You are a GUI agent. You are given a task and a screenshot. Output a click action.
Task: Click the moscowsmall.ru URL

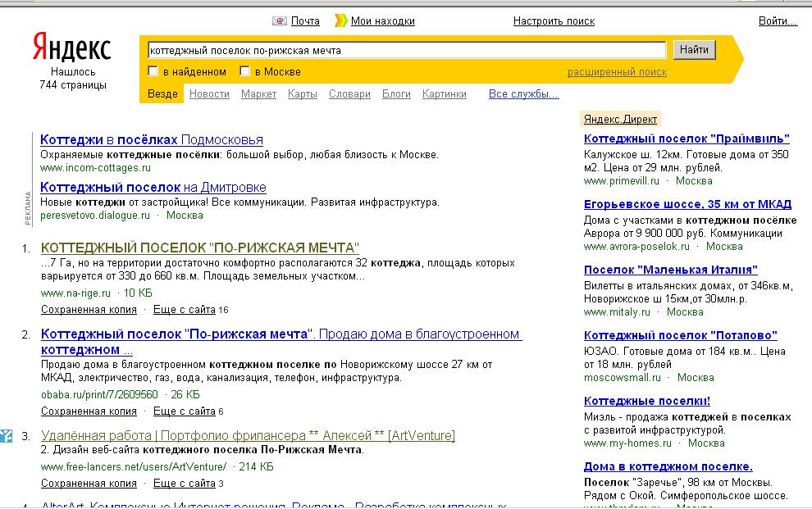(623, 378)
